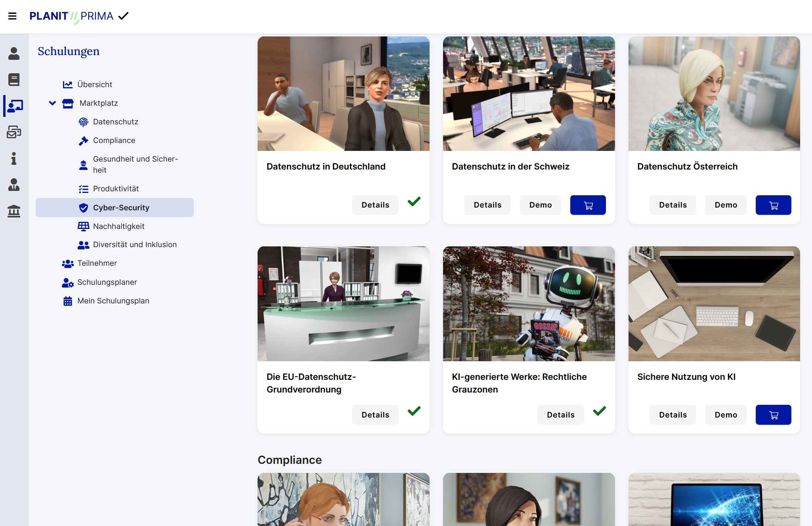Click the Compliance section heading
This screenshot has width=812, height=526.
(290, 460)
